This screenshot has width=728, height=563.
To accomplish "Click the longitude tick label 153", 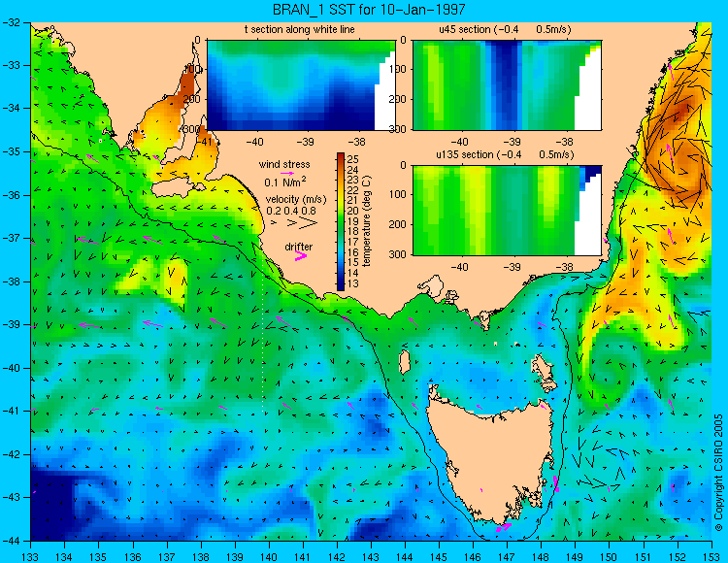I will pos(711,557).
